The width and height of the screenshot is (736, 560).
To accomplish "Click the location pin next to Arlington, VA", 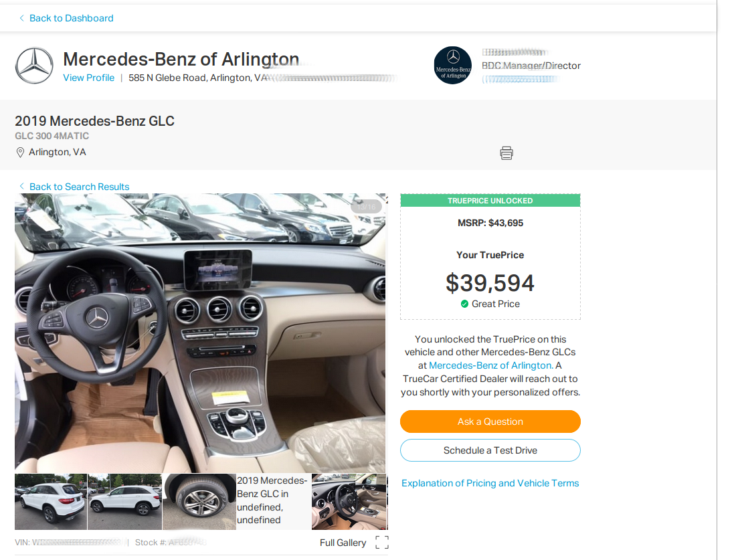I will [x=20, y=152].
